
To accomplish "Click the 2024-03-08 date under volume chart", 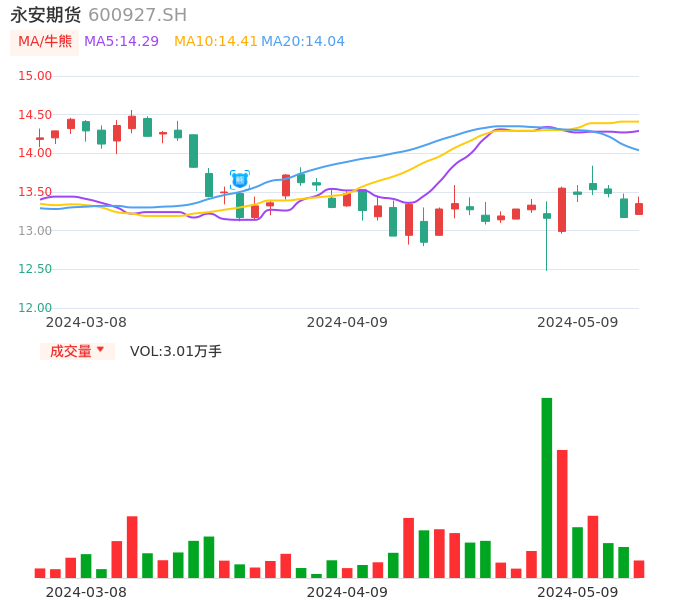I will (86, 592).
